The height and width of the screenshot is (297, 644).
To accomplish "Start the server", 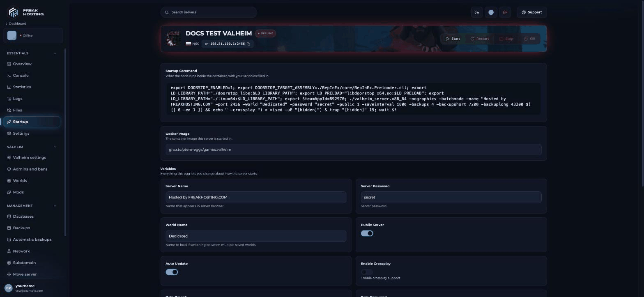I will point(453,39).
